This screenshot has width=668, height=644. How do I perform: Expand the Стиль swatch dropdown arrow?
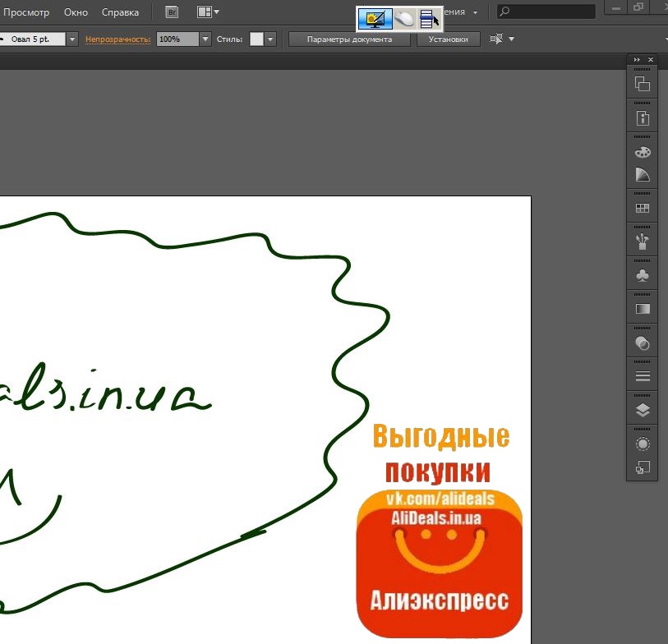(x=270, y=39)
